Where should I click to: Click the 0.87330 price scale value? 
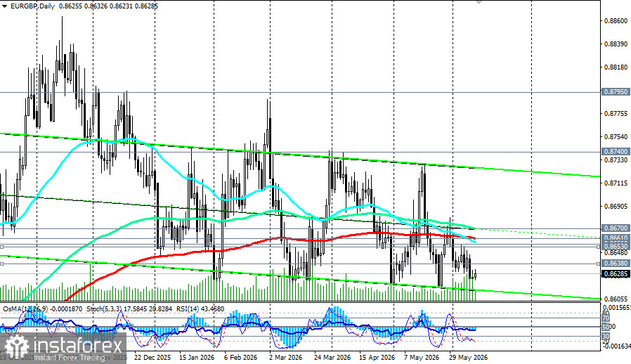(x=616, y=160)
